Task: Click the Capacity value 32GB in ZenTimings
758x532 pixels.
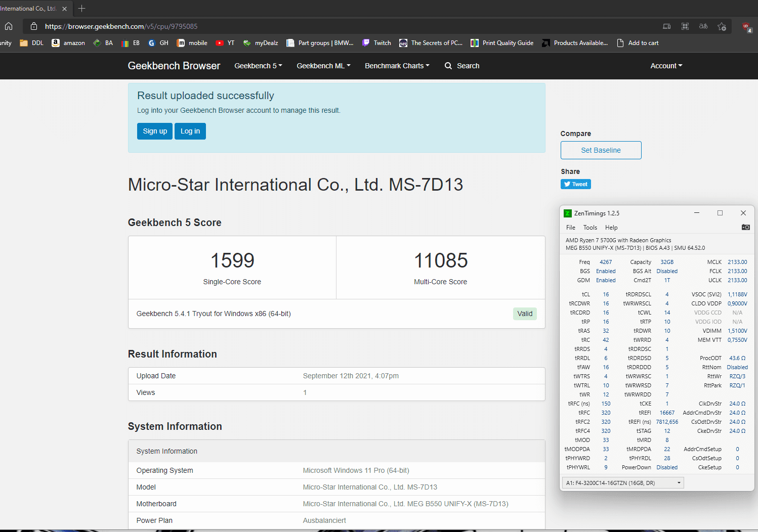Action: tap(667, 262)
